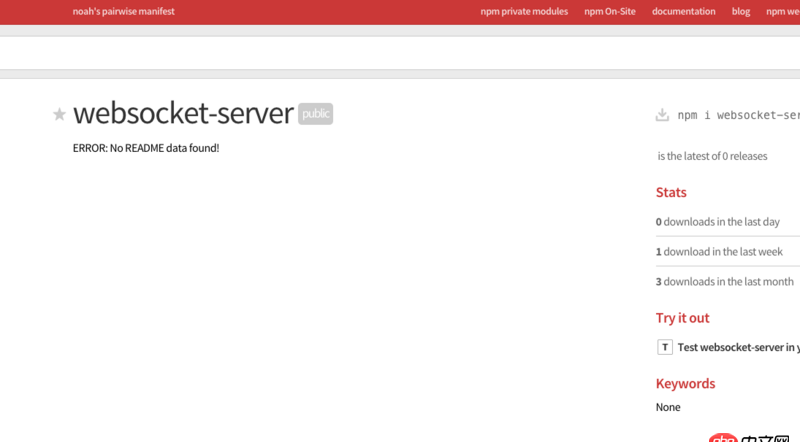This screenshot has width=800, height=442.
Task: Click the download icon beside npm i command
Action: 662,115
